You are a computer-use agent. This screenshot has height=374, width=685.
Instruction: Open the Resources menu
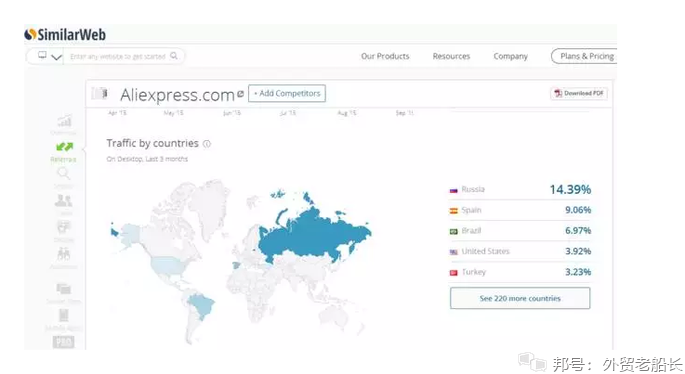(x=451, y=56)
